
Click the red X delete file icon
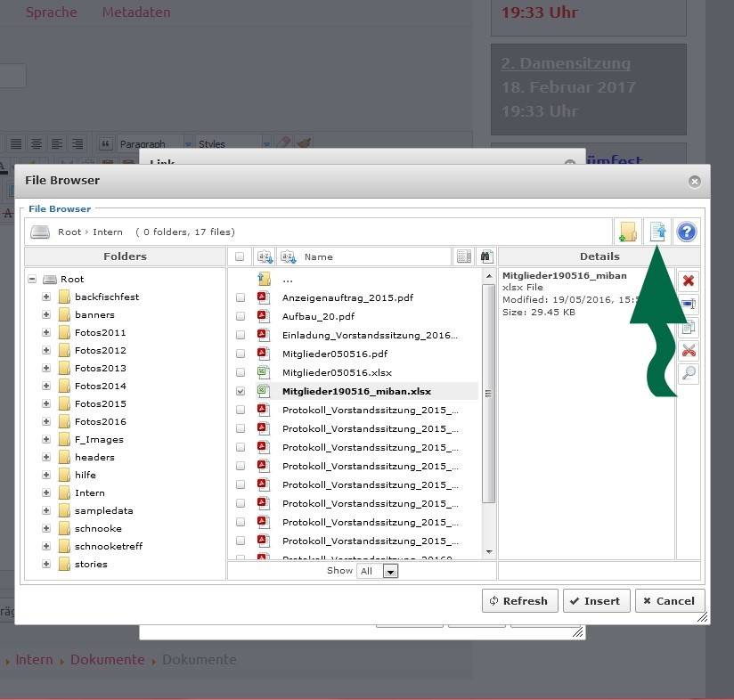coord(689,281)
